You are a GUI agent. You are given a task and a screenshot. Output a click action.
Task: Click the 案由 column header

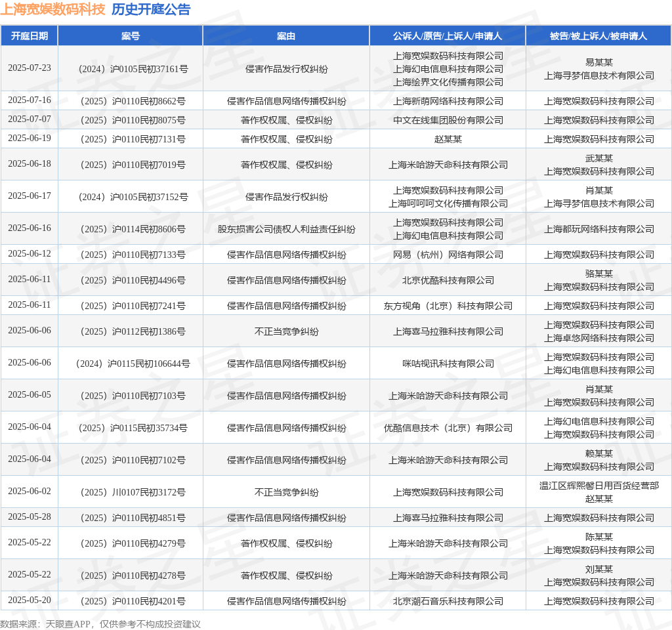286,36
